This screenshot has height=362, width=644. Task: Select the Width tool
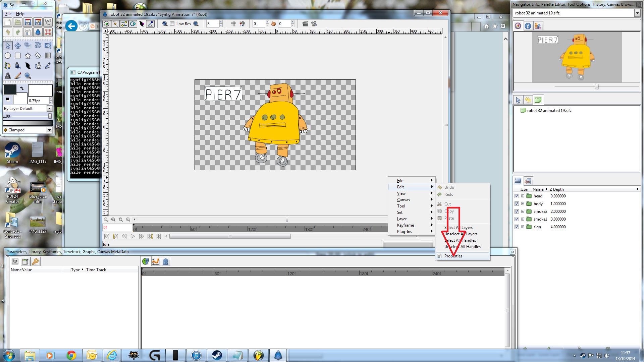(28, 66)
